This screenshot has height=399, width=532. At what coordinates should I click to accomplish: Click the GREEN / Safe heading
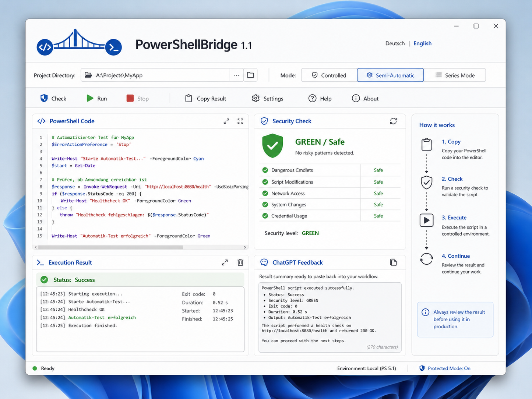(320, 142)
